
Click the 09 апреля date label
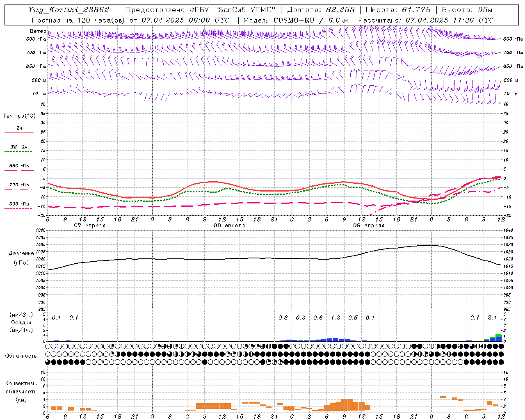click(x=369, y=226)
